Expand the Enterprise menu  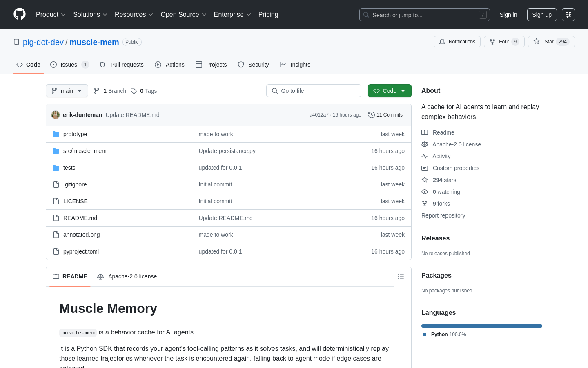coord(232,15)
